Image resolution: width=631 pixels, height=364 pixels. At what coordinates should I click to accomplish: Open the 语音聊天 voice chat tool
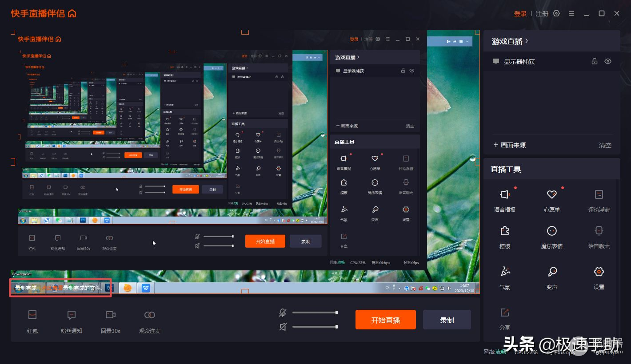[599, 237]
